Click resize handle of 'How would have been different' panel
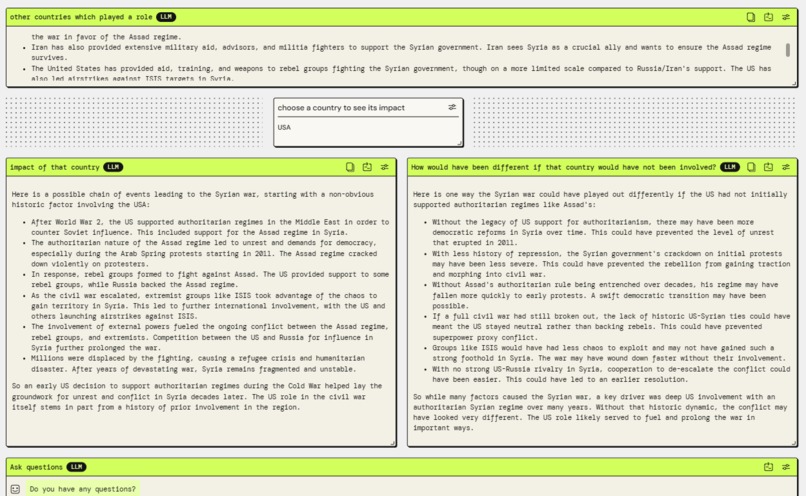 tap(794, 443)
